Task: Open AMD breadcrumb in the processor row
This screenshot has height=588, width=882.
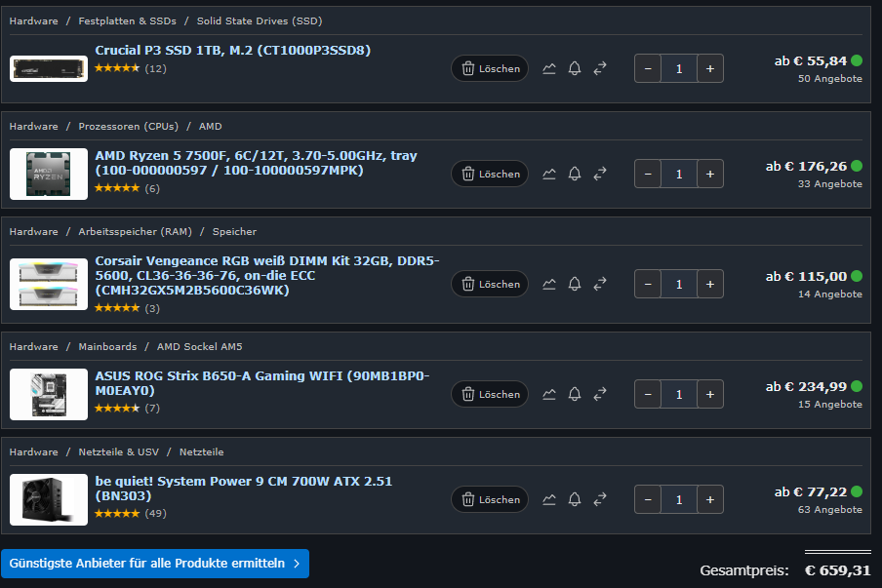Action: coord(211,126)
